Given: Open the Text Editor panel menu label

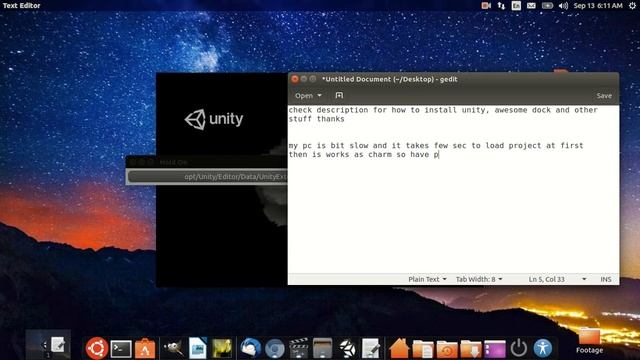Looking at the screenshot, I should tap(22, 5).
